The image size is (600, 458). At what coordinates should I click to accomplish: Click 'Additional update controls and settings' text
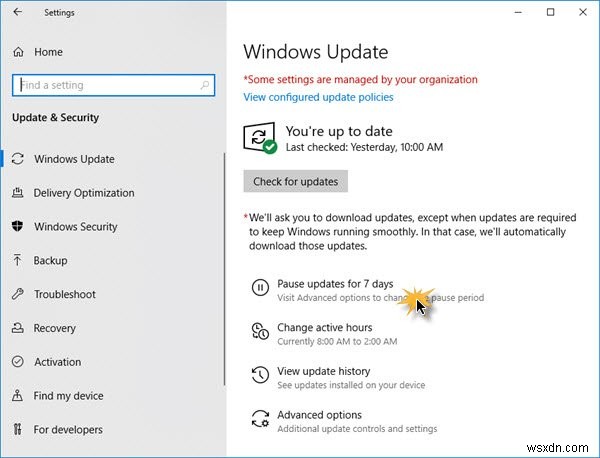[x=357, y=429]
